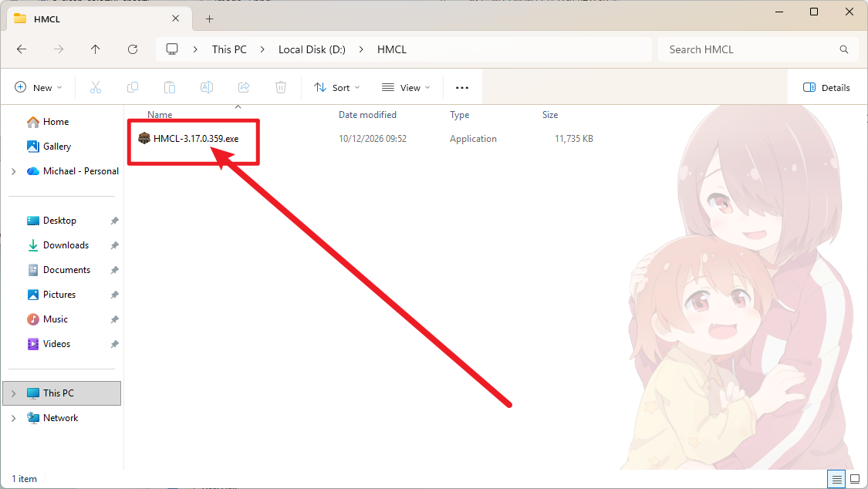Select Michael - Personal in sidebar

pos(81,171)
